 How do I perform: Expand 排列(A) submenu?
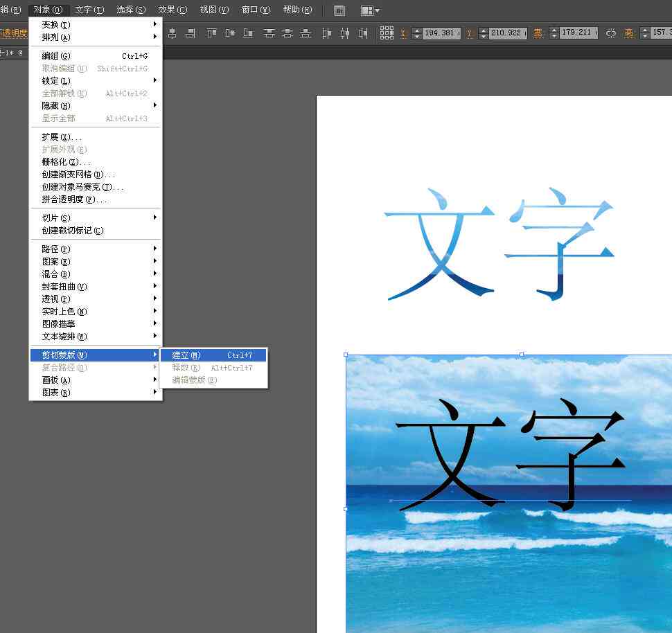point(96,37)
